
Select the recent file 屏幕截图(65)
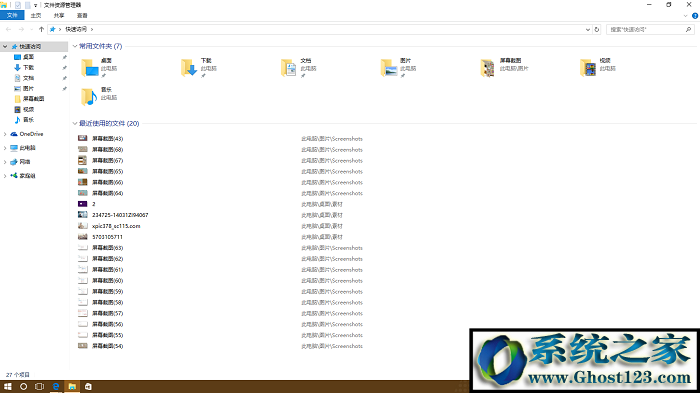click(107, 171)
